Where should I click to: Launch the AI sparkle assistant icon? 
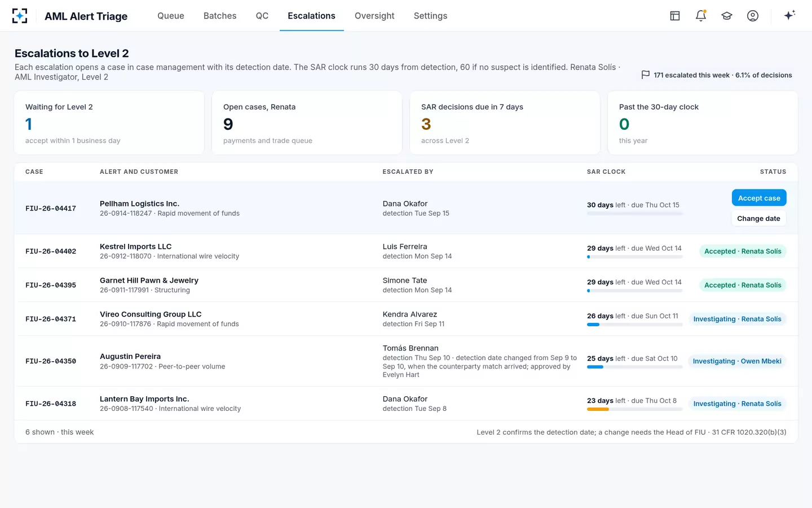click(789, 15)
